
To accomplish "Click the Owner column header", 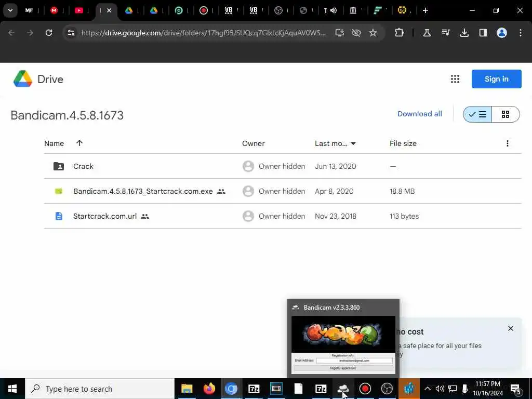I will (x=253, y=143).
